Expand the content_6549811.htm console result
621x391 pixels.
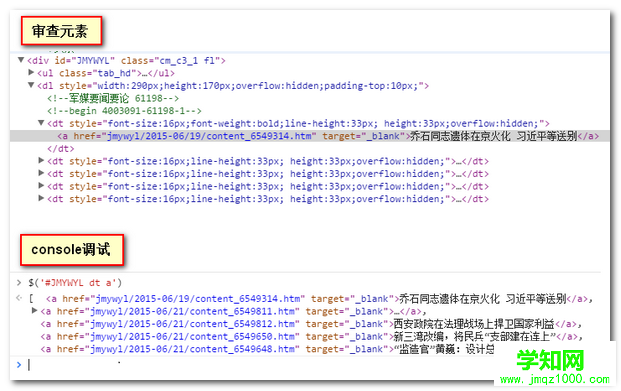(34, 311)
